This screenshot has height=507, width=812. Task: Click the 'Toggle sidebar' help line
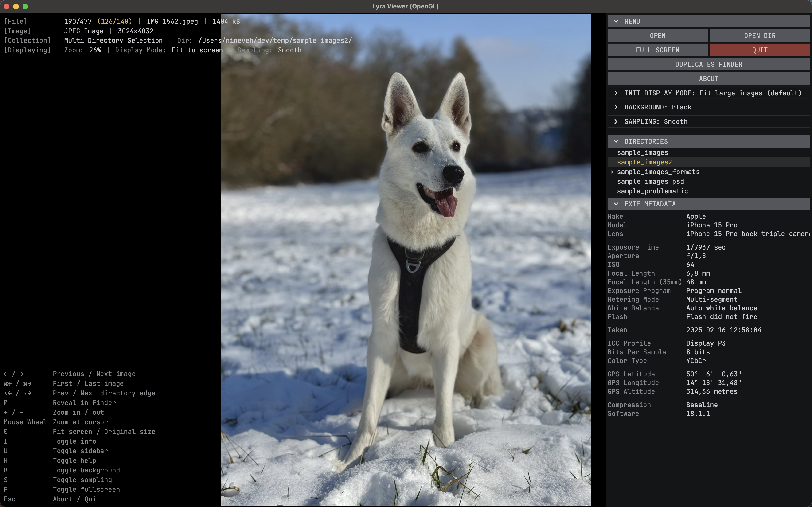80,451
